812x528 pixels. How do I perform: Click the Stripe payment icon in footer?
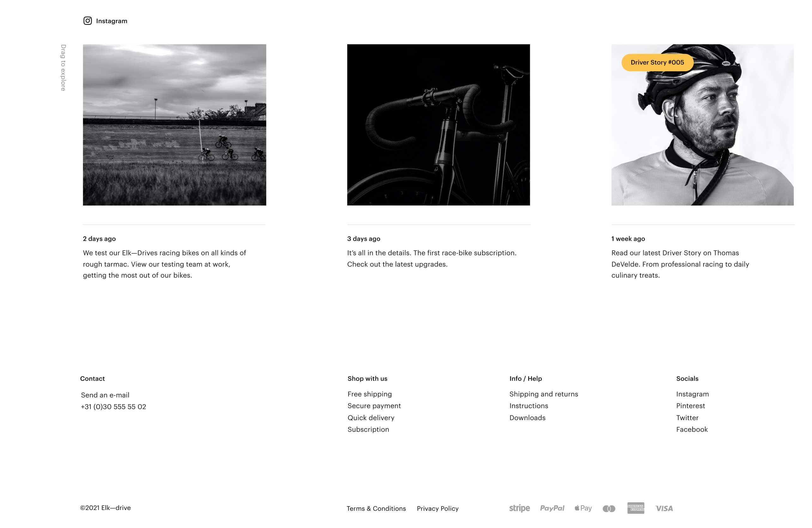(520, 508)
